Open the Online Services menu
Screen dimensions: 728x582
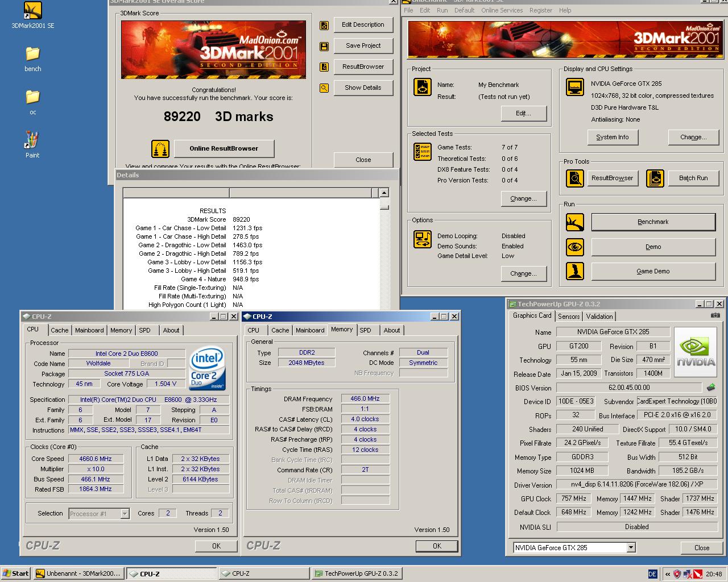coord(502,10)
